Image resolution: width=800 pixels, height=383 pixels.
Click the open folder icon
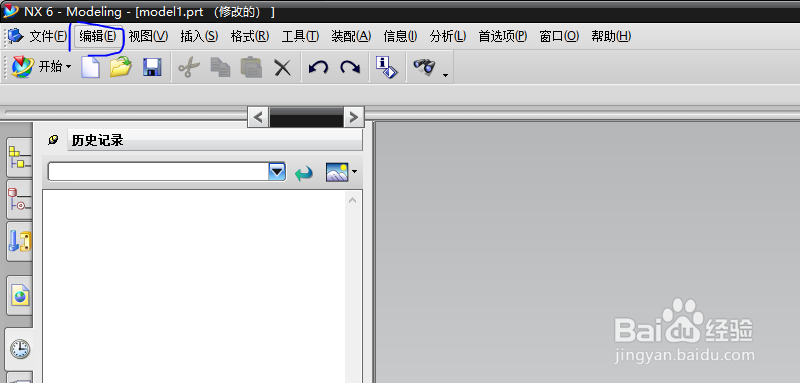[121, 67]
